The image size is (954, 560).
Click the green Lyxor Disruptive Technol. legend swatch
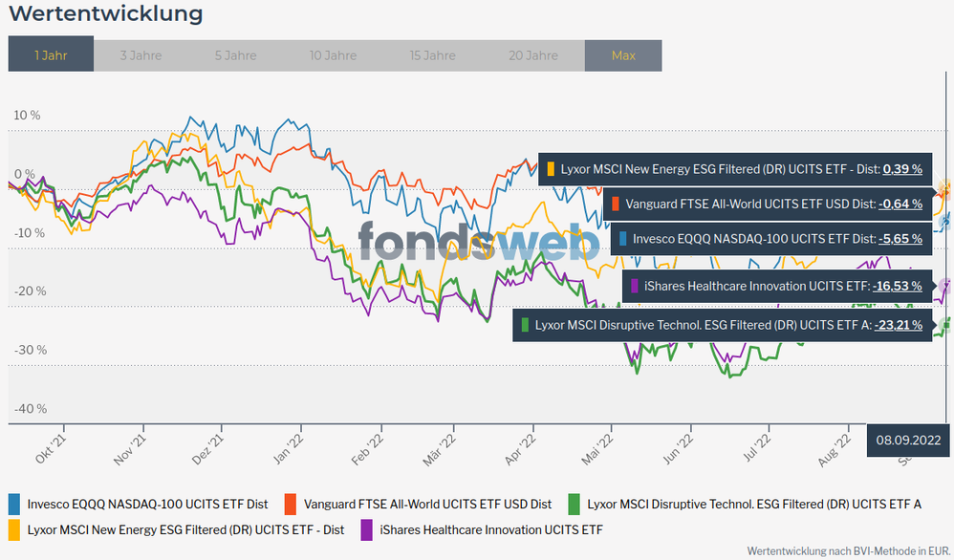(575, 504)
